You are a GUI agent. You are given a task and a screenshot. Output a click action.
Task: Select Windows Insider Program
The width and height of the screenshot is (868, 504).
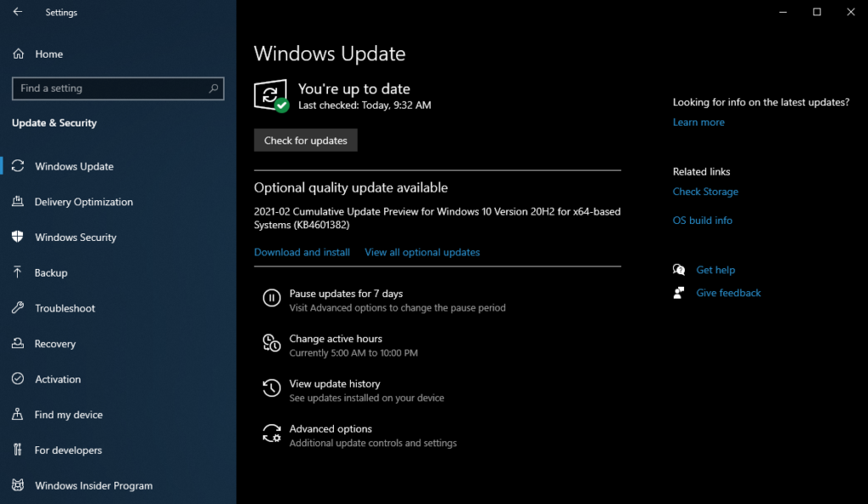point(94,485)
